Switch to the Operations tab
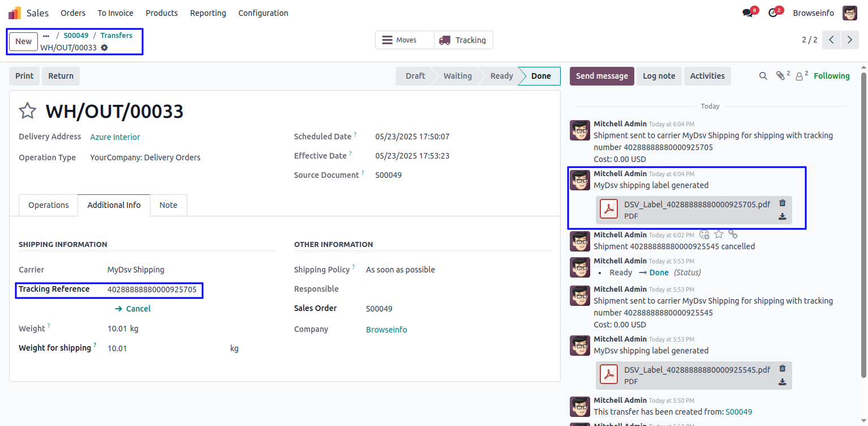The image size is (868, 426). (49, 205)
